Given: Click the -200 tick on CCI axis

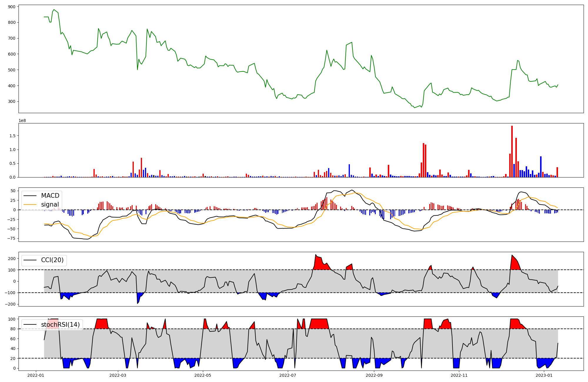Looking at the screenshot, I should click(10, 304).
